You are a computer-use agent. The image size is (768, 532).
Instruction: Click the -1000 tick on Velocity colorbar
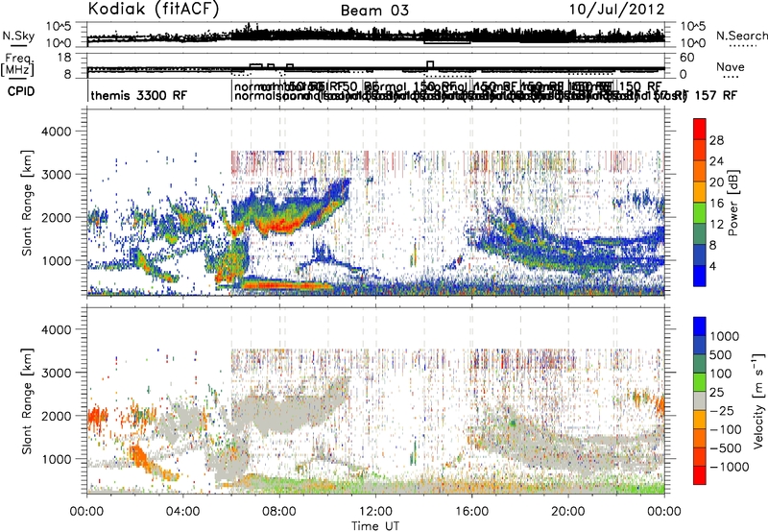pos(729,467)
